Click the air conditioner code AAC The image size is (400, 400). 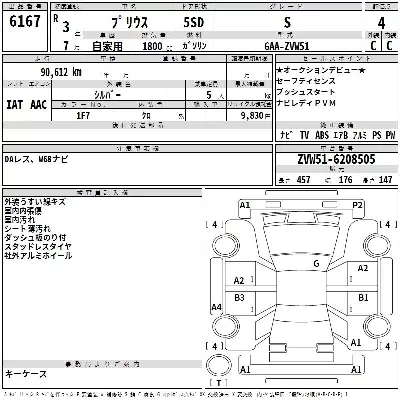coord(38,105)
